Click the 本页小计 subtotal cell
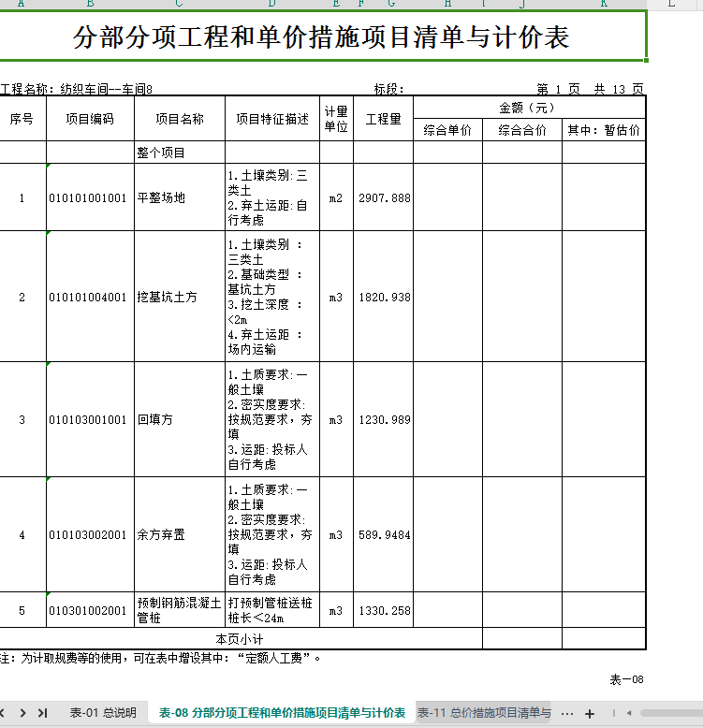The width and height of the screenshot is (703, 728). [241, 639]
